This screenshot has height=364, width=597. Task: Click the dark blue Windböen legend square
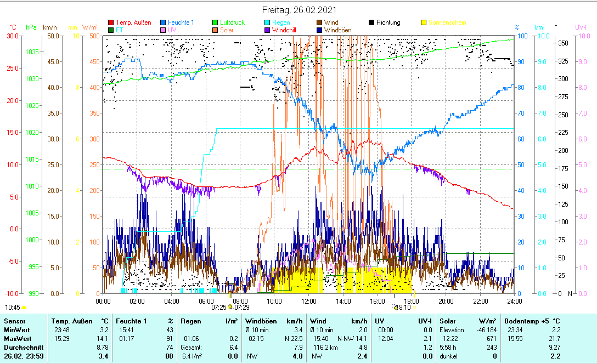click(x=319, y=30)
